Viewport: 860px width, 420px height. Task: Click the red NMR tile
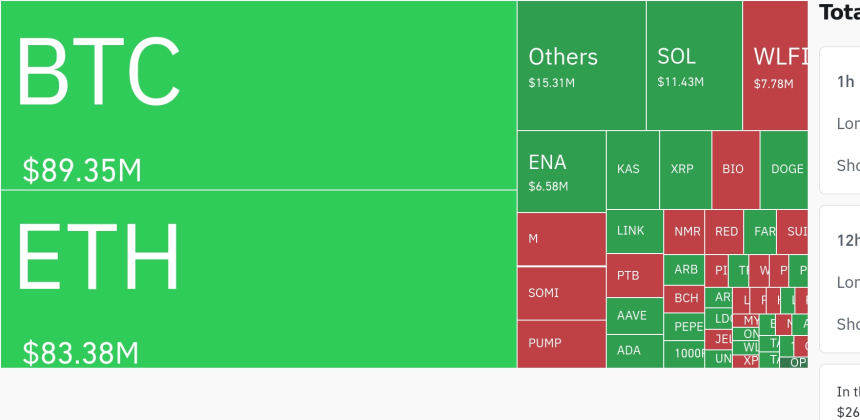click(x=684, y=232)
